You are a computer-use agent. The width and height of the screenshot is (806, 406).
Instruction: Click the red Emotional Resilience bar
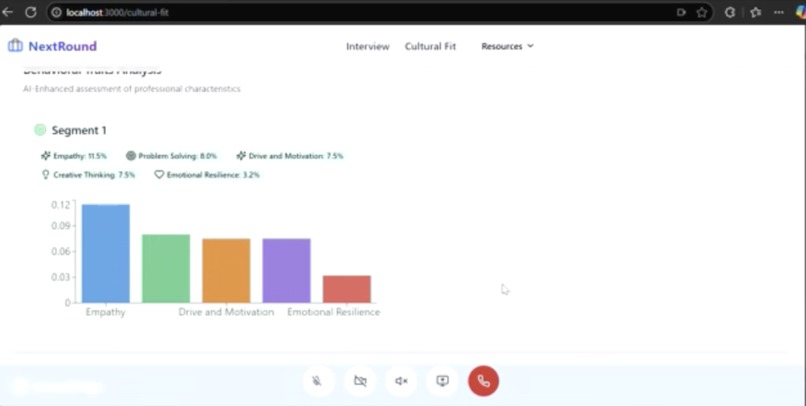click(346, 289)
